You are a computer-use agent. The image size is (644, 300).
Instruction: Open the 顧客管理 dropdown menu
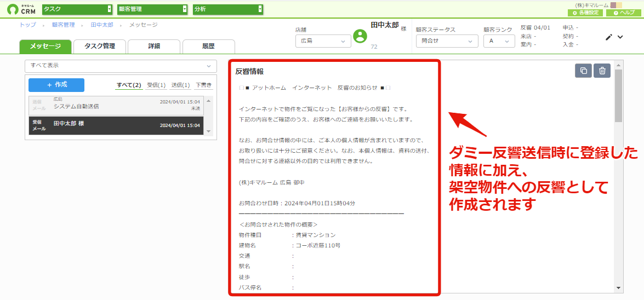click(x=152, y=9)
